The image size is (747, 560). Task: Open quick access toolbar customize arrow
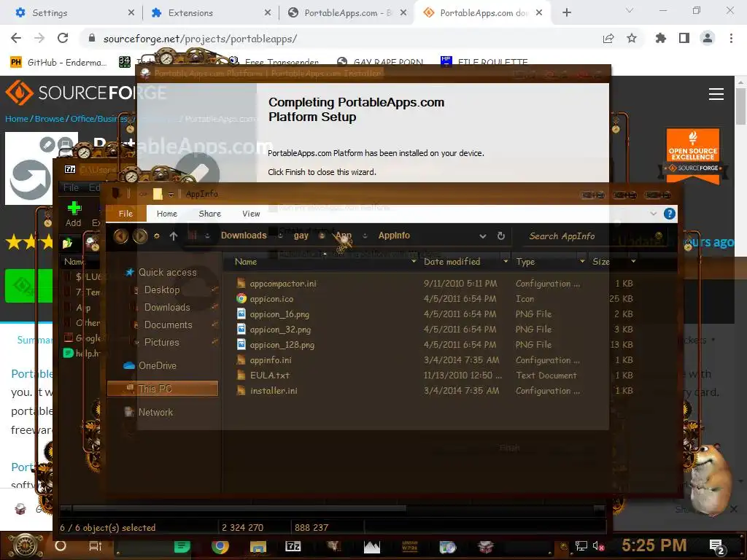coord(171,194)
